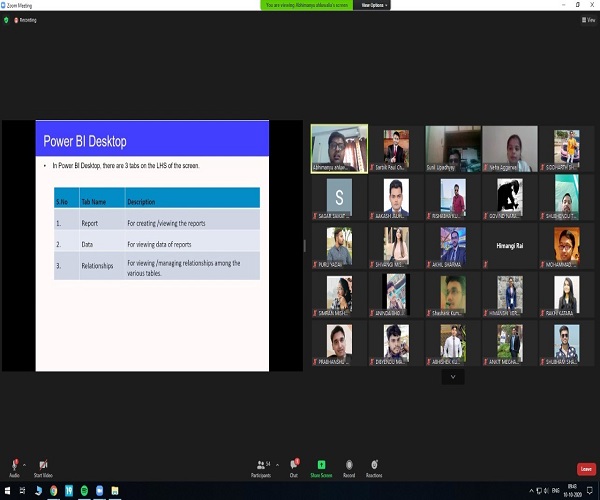Select the ANKIT participant tile

pos(510,343)
